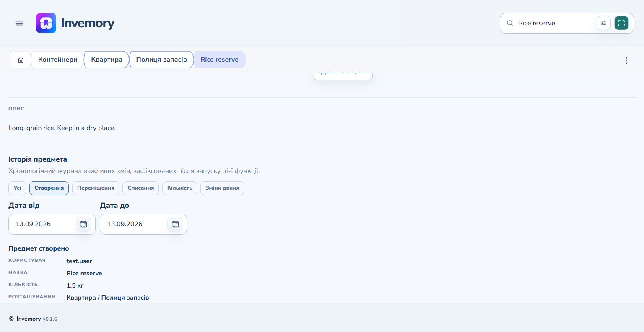Open the hamburger navigation menu
Viewport: 644px width, 332px height.
(19, 23)
